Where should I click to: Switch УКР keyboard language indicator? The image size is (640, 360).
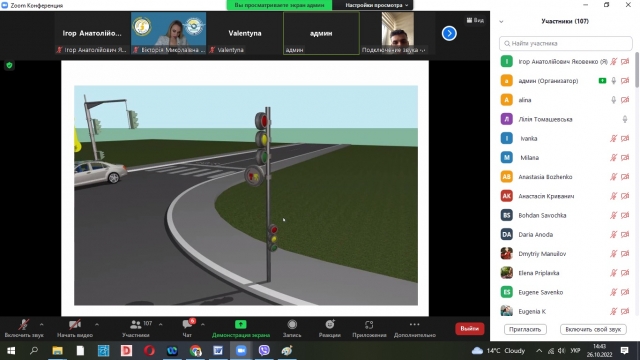[x=575, y=351]
